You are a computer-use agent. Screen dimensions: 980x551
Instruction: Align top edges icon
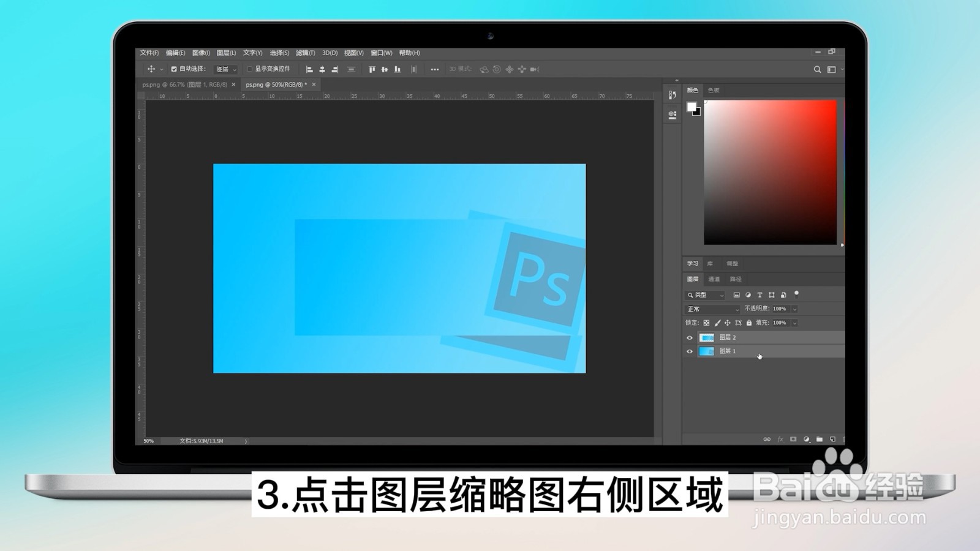click(x=372, y=69)
